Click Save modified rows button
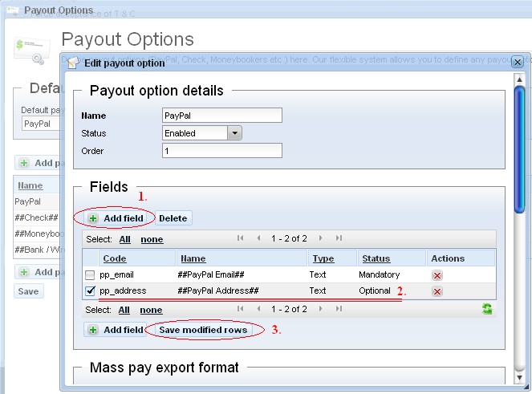The width and height of the screenshot is (532, 394). click(203, 330)
